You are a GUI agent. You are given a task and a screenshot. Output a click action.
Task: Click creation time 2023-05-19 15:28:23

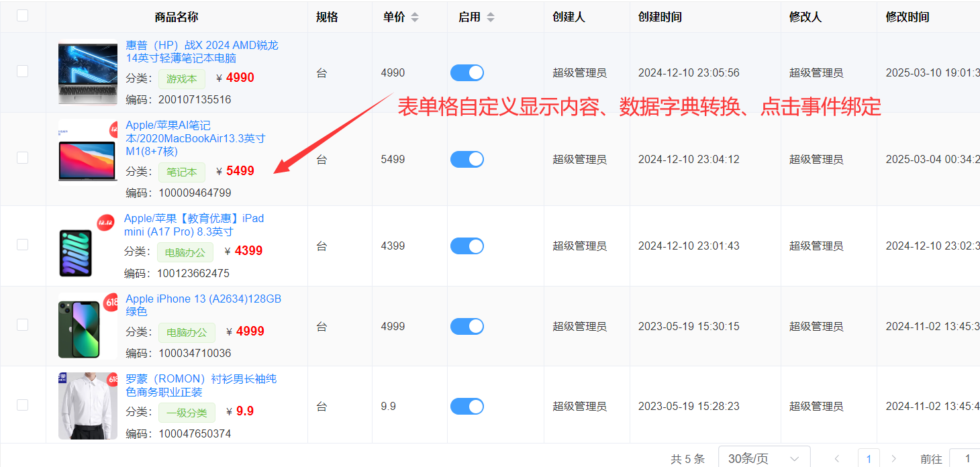click(x=689, y=407)
